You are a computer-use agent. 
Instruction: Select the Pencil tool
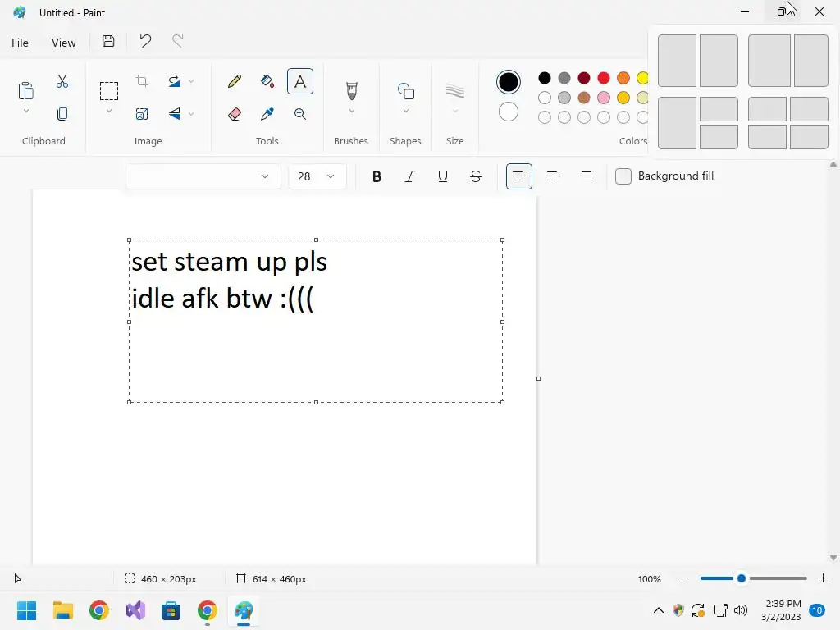[x=235, y=81]
